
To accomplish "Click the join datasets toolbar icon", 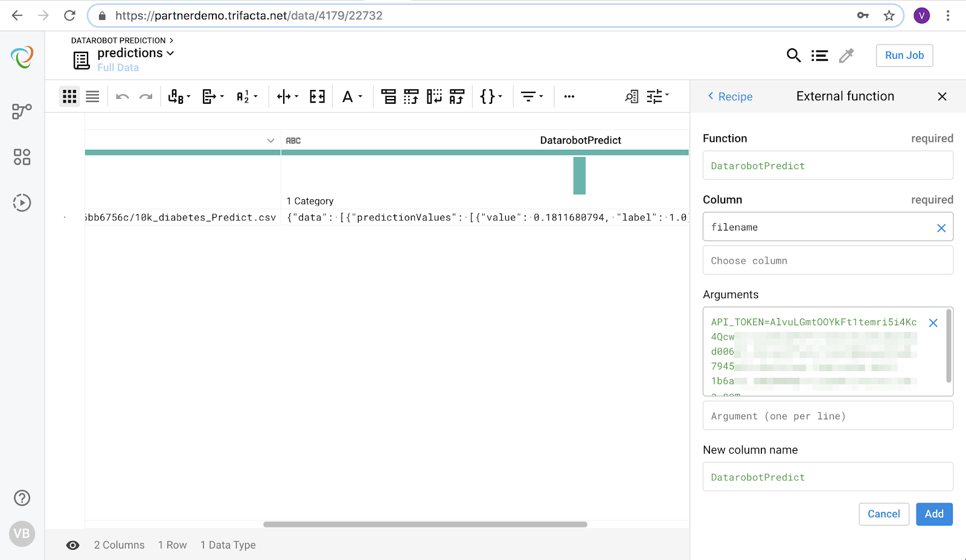I will [388, 97].
